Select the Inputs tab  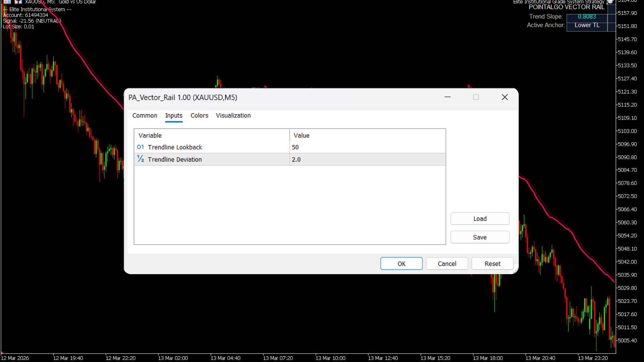(173, 116)
